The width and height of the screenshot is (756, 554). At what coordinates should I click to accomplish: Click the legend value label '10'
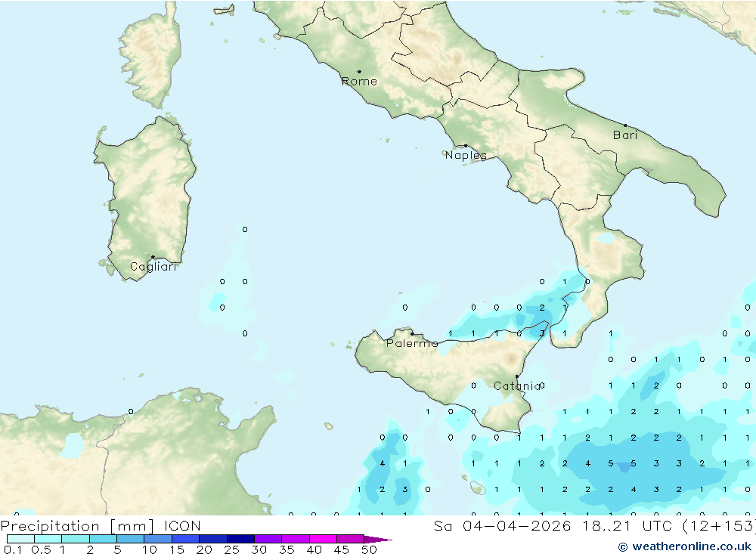point(150,549)
